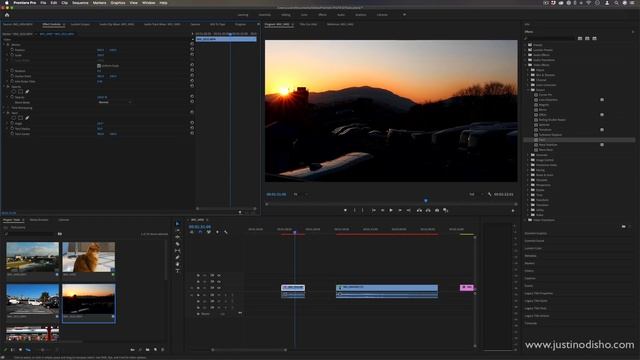The image size is (640, 360).
Task: Expand Time Remapping in Effect Controls
Action: tap(4, 108)
